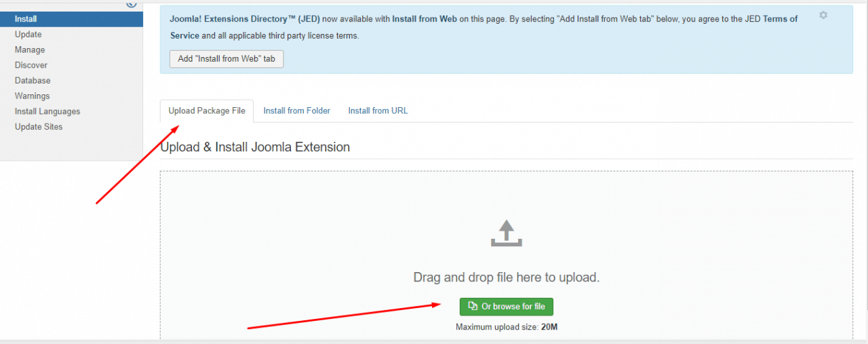The height and width of the screenshot is (344, 868).
Task: Collapse the sidebar with the circular arrow icon
Action: coord(132,3)
